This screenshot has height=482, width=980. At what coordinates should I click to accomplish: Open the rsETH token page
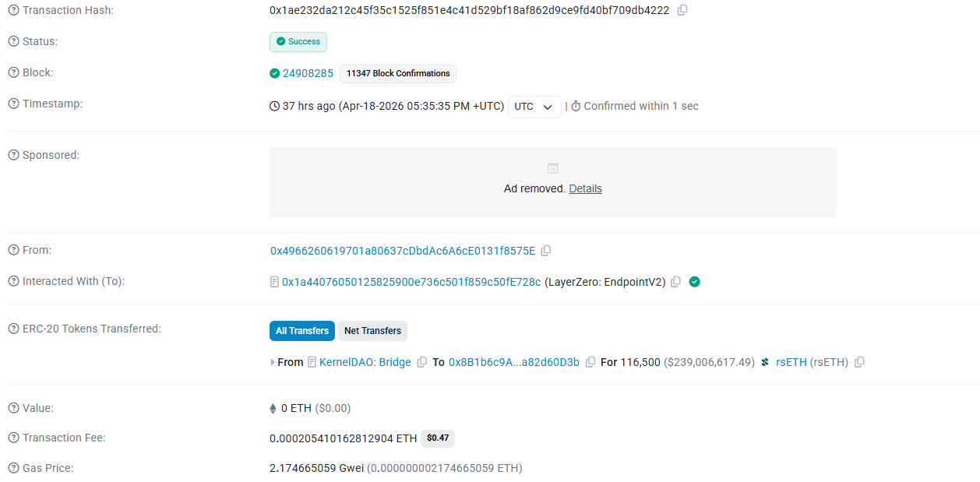coord(791,362)
